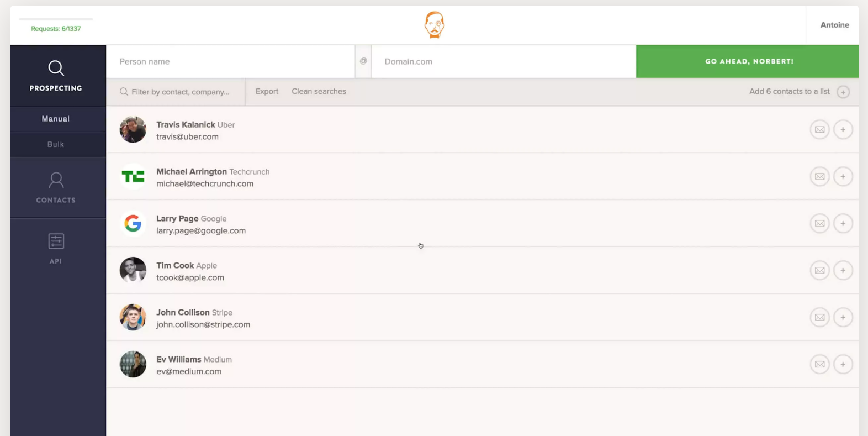Select the name Ev Williams
Screen dimensions: 868x436
pyautogui.click(x=178, y=359)
